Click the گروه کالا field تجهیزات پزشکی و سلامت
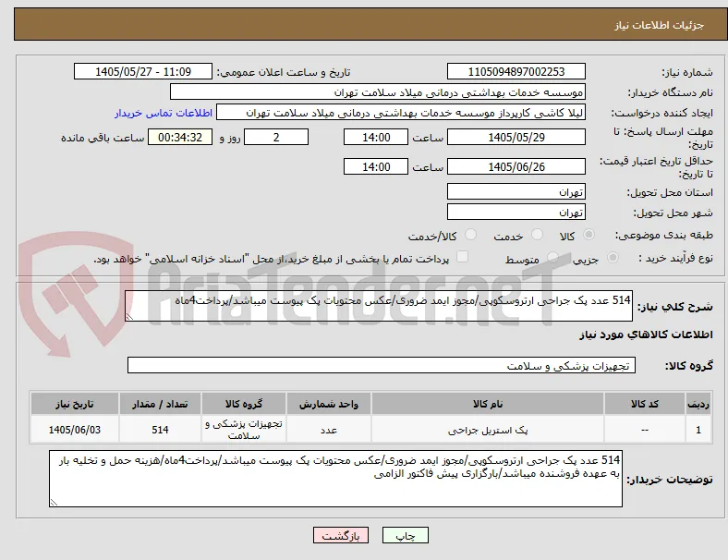The width and height of the screenshot is (728, 560). [x=382, y=365]
